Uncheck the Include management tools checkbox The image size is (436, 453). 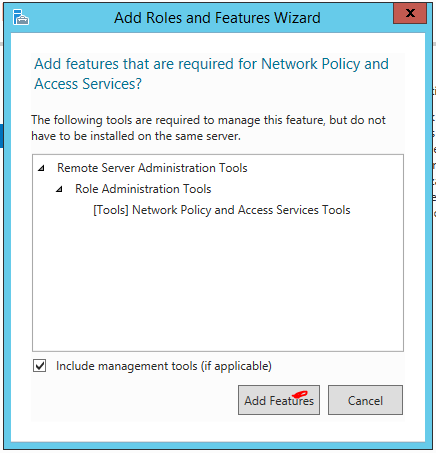40,366
